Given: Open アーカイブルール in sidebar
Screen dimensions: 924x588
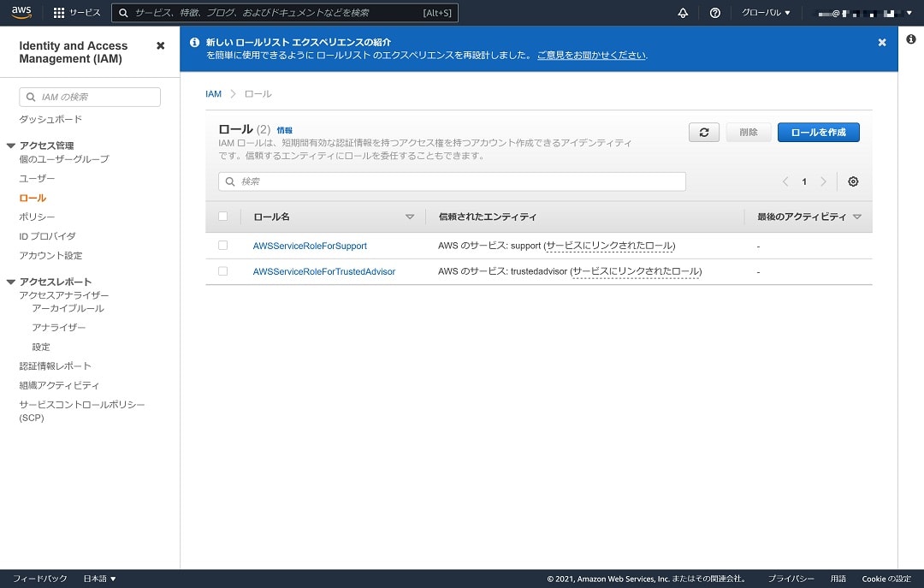Looking at the screenshot, I should point(68,308).
